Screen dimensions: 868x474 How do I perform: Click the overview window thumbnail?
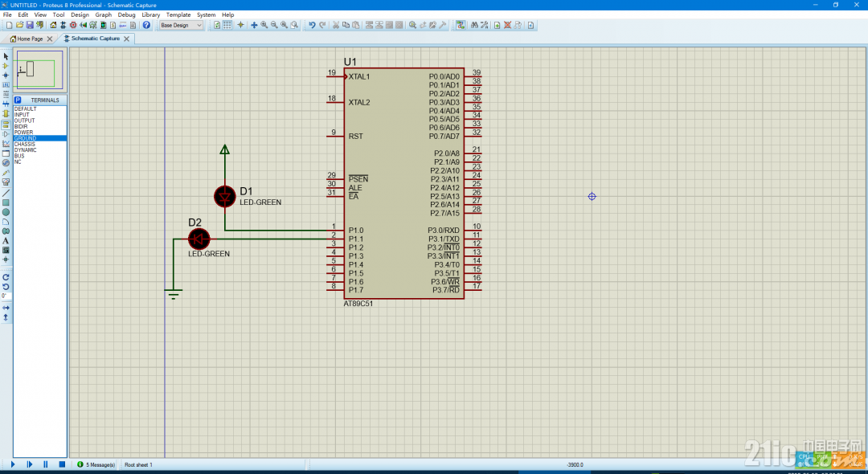40,70
